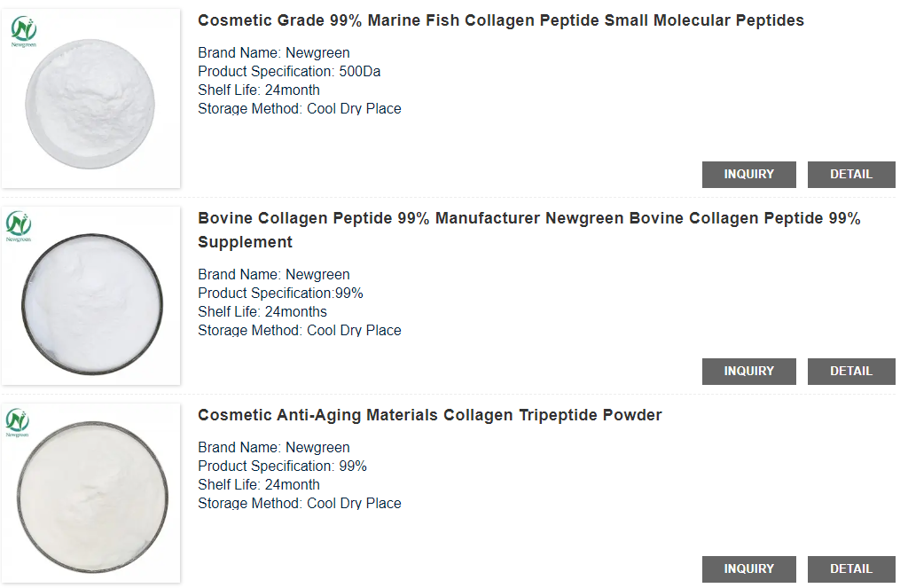Open Cosmetic Anti-Aging Materials Collagen Tripeptide title
The width and height of the screenshot is (908, 588).
[x=430, y=415]
